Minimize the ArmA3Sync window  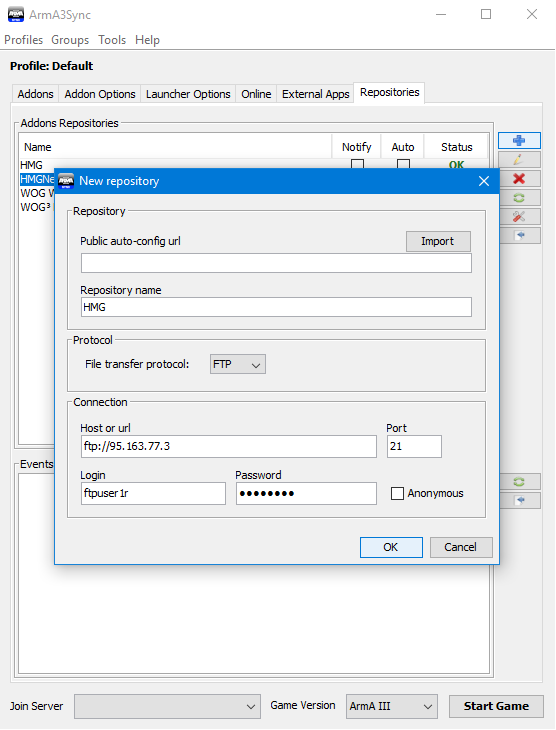click(441, 14)
